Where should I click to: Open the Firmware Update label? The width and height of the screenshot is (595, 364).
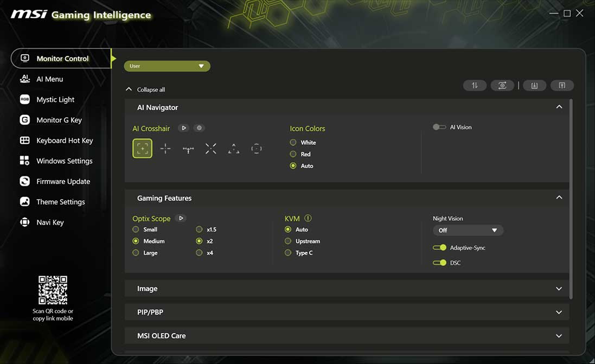tap(63, 181)
